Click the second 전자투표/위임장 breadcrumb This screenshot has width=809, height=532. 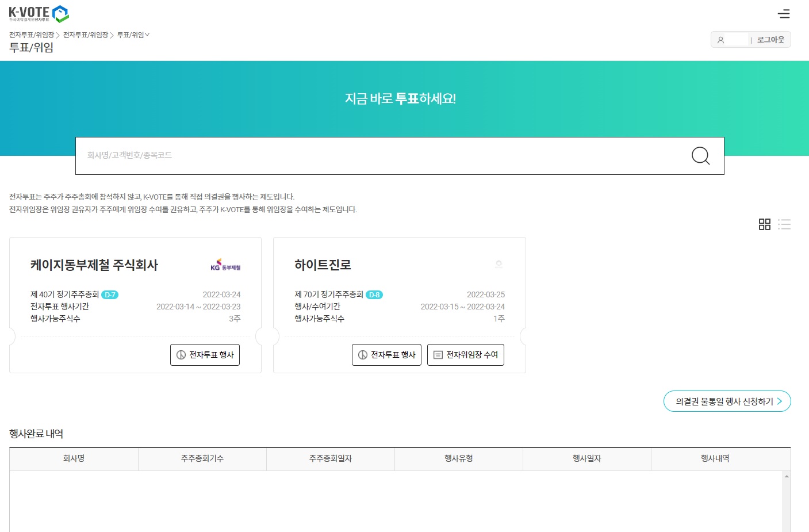click(x=86, y=35)
